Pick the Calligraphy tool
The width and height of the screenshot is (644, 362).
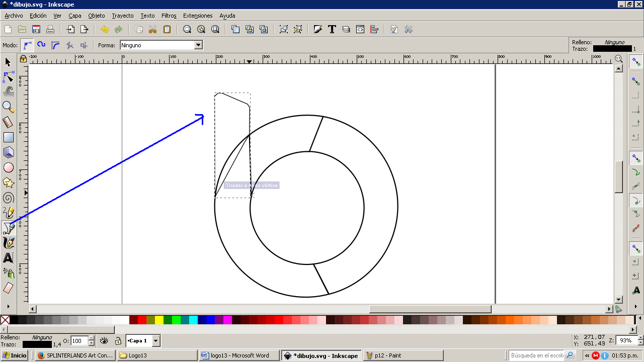(8, 243)
